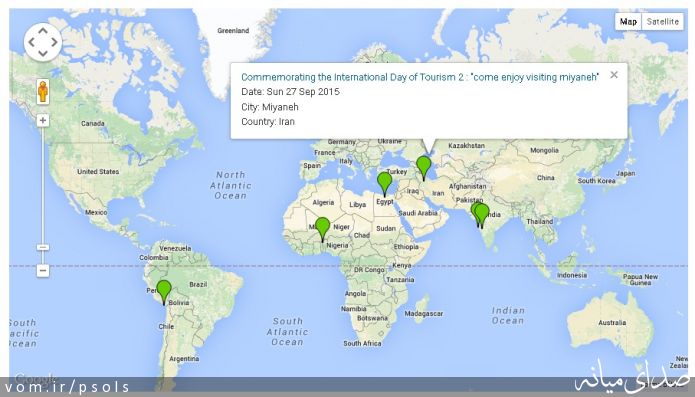Click the Mongolia label on the map
The width and height of the screenshot is (695, 397).
[x=544, y=150]
